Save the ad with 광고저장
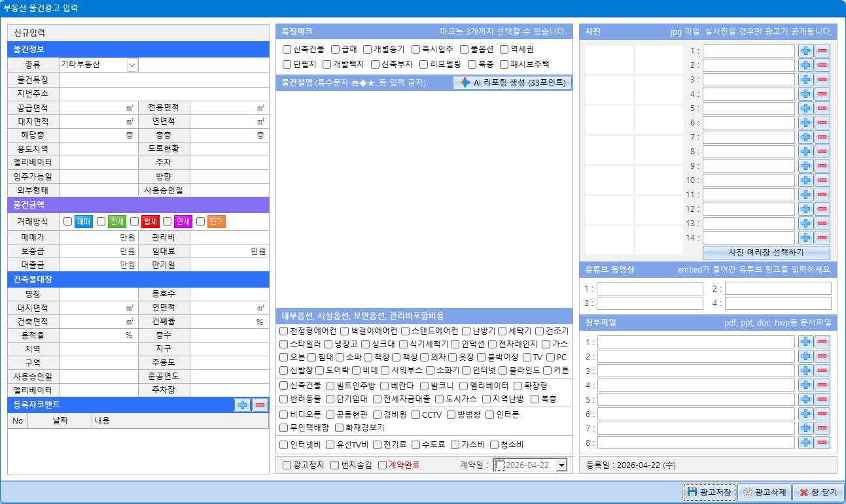846x504 pixels. [709, 492]
